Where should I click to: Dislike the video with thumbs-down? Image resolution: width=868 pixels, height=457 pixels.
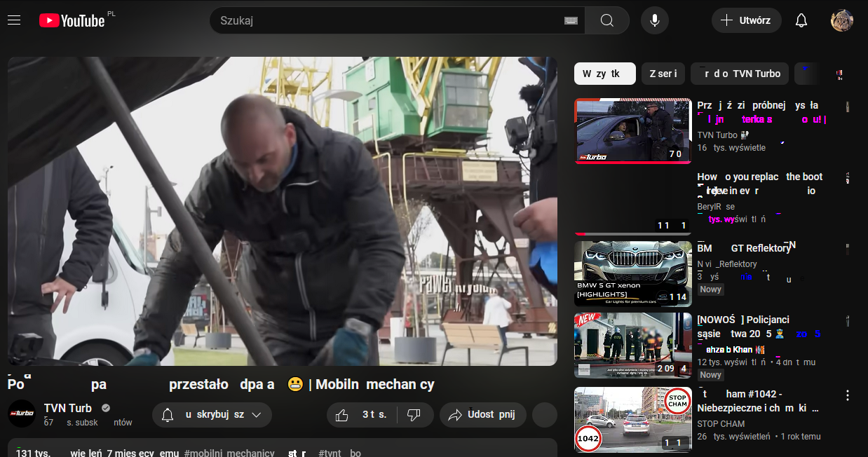click(x=414, y=415)
